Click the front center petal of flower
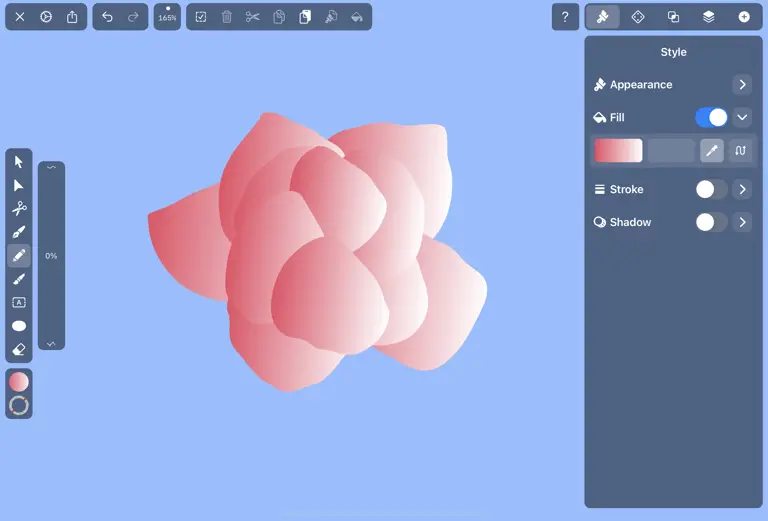 329,296
